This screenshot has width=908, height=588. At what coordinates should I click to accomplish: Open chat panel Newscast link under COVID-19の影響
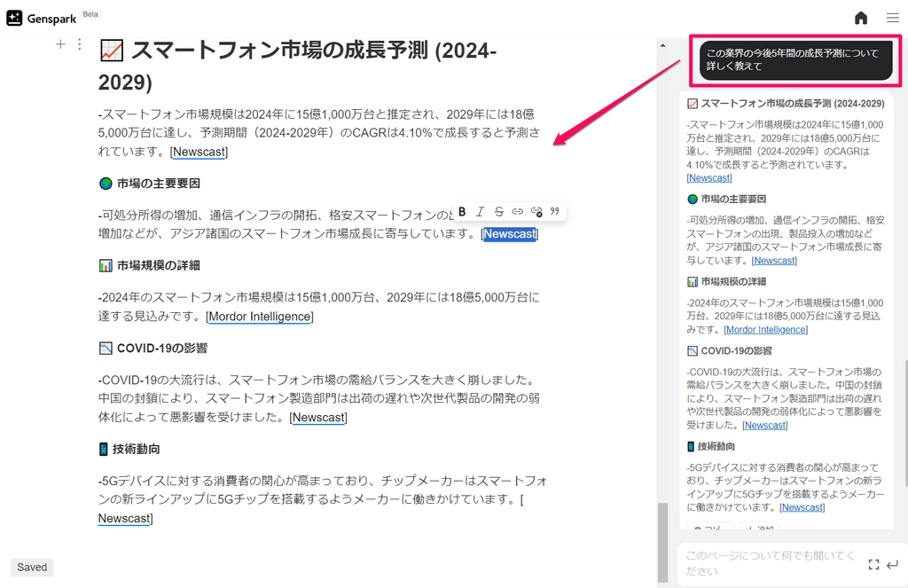point(765,425)
